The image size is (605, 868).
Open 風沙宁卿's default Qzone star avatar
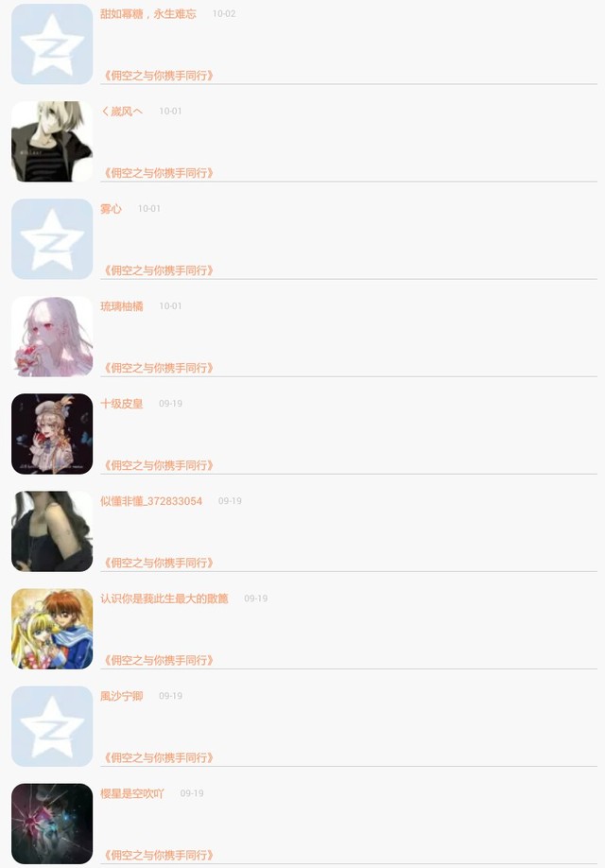[x=52, y=726]
